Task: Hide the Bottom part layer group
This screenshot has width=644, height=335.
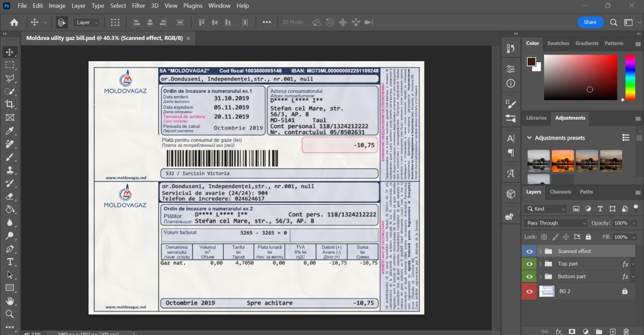Action: (x=529, y=277)
